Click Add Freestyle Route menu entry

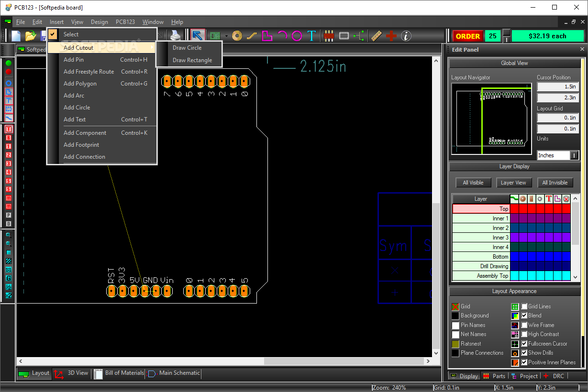tap(102, 72)
